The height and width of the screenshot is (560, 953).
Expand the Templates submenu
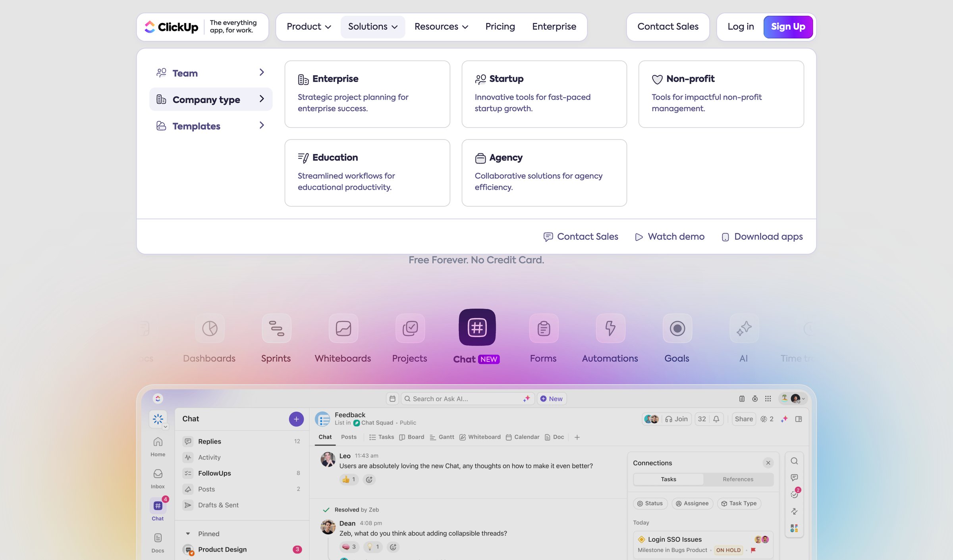(210, 126)
